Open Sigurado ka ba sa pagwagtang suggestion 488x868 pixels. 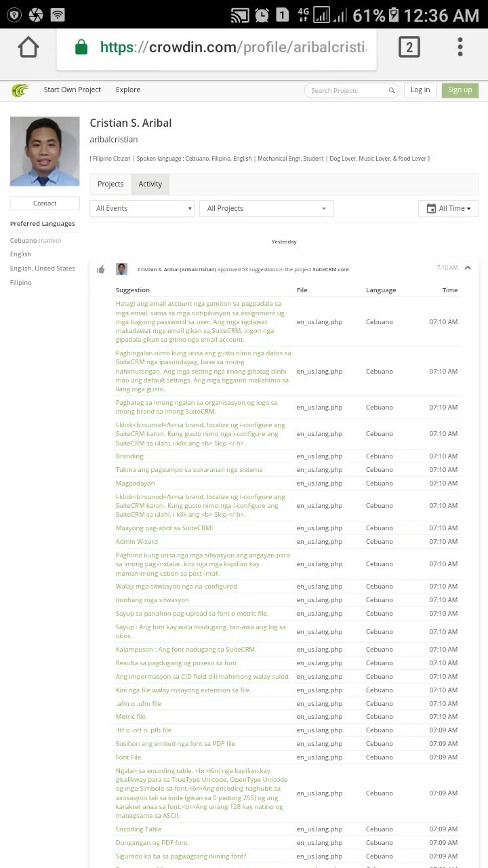(181, 856)
